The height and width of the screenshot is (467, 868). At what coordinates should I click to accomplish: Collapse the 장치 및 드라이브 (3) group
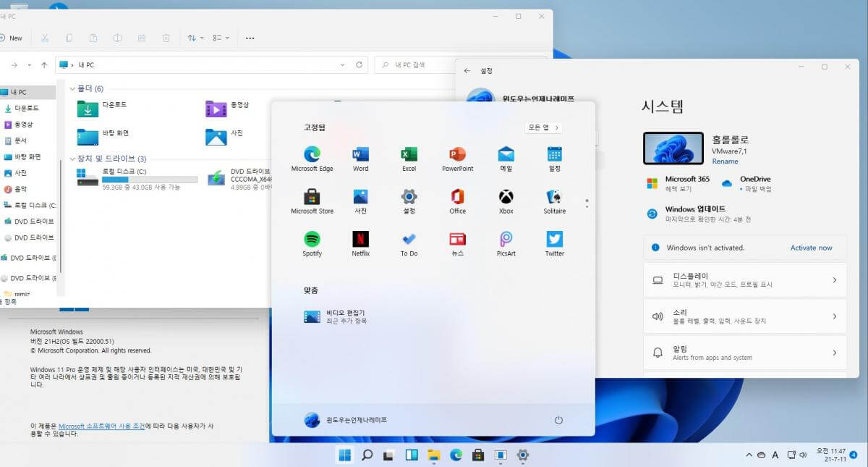point(72,158)
